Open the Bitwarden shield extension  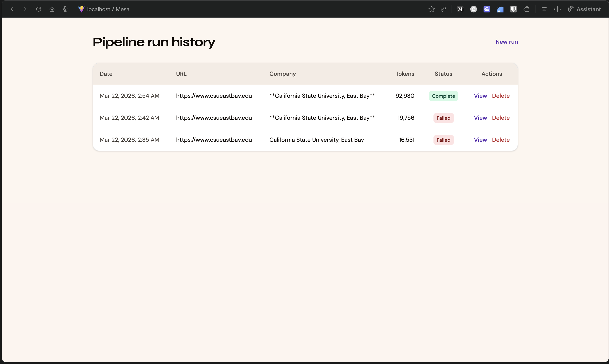tap(513, 9)
